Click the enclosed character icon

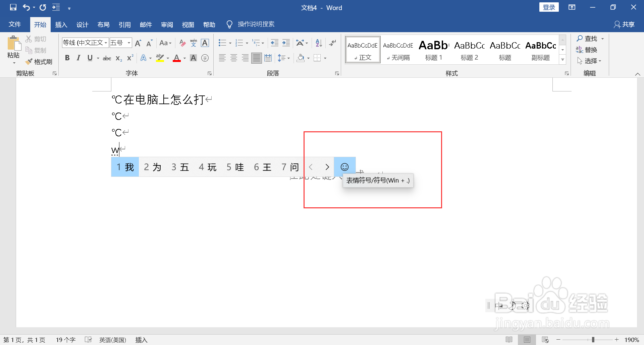[205, 58]
